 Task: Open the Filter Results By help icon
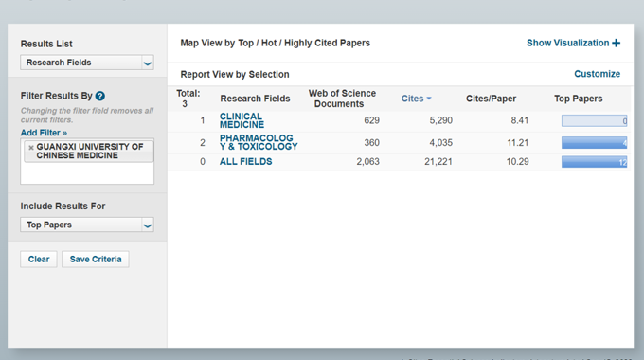99,96
